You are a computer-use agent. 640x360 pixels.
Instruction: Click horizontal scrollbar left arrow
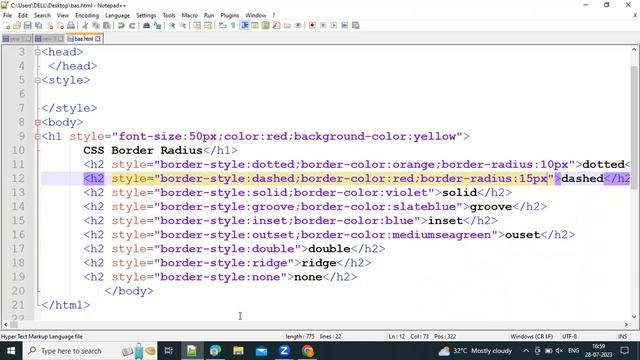[x=5, y=324]
